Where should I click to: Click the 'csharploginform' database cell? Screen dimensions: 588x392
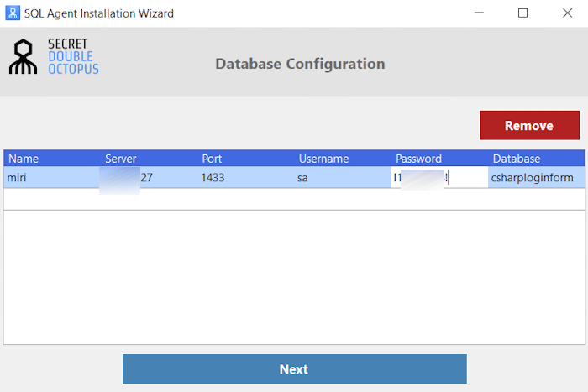(537, 177)
